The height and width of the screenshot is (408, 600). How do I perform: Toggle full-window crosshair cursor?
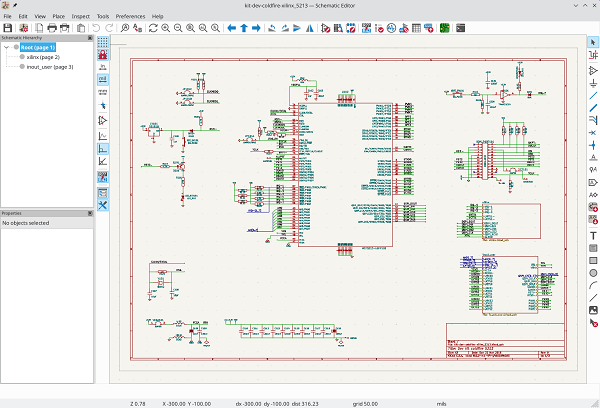(x=103, y=105)
